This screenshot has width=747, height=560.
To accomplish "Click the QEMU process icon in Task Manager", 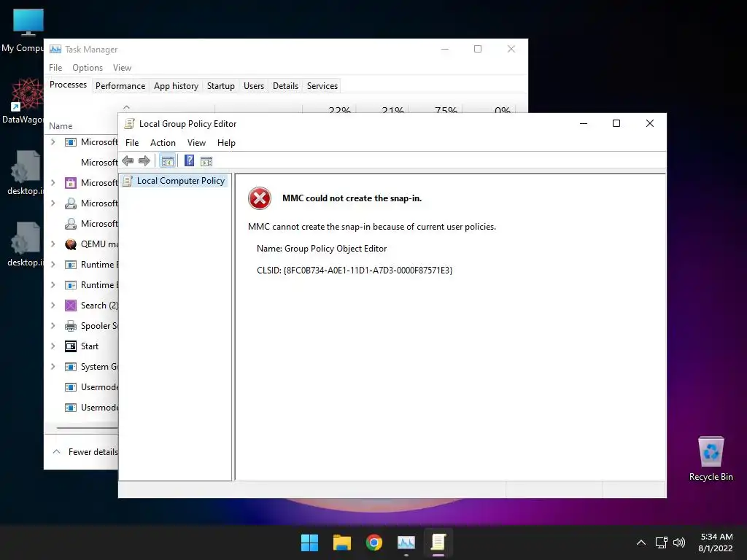I will (71, 244).
